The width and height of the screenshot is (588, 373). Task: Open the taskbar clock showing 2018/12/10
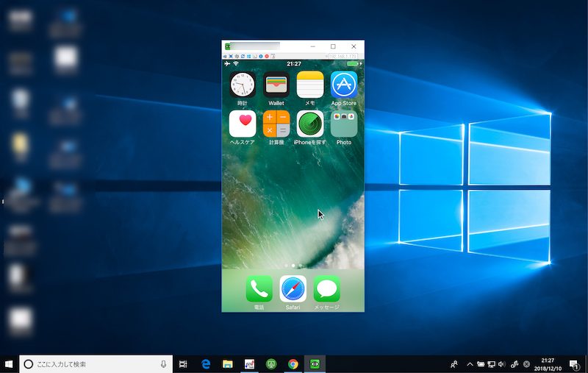pos(548,364)
